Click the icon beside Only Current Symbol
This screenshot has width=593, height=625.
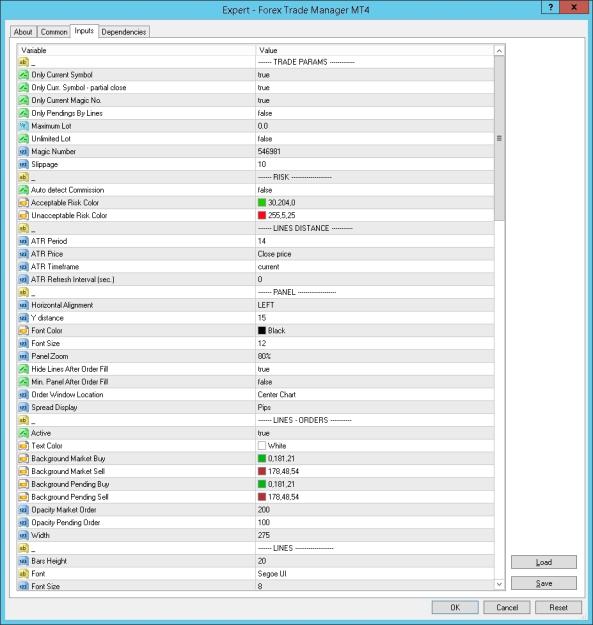24,75
